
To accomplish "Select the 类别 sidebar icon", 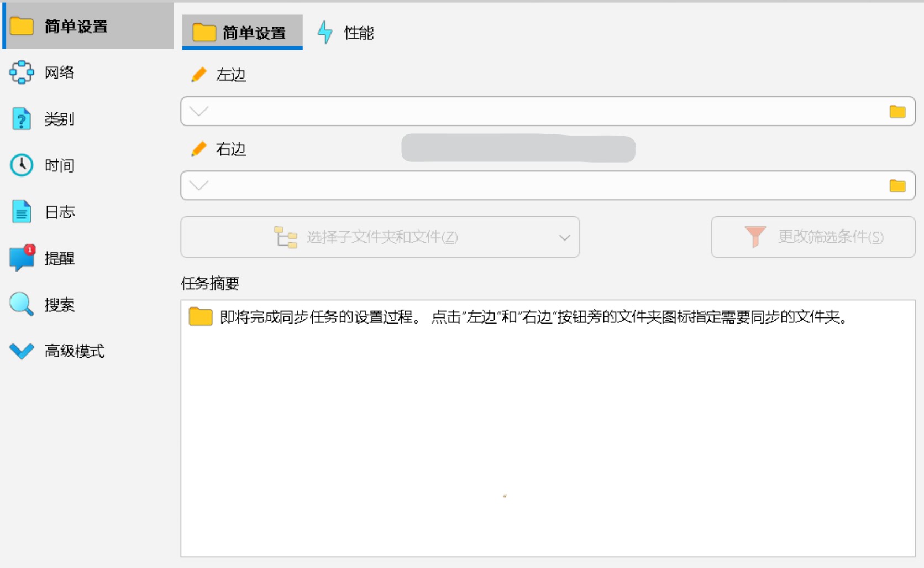I will tap(58, 119).
